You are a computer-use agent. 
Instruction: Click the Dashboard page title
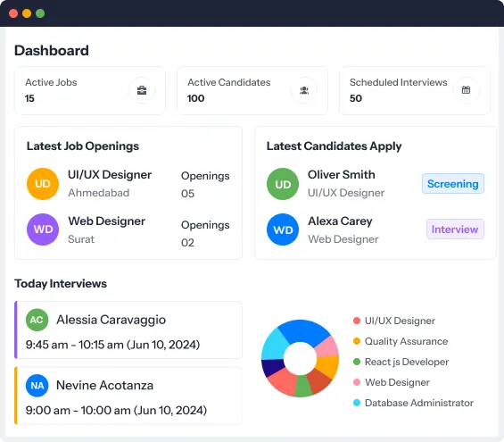coord(52,51)
